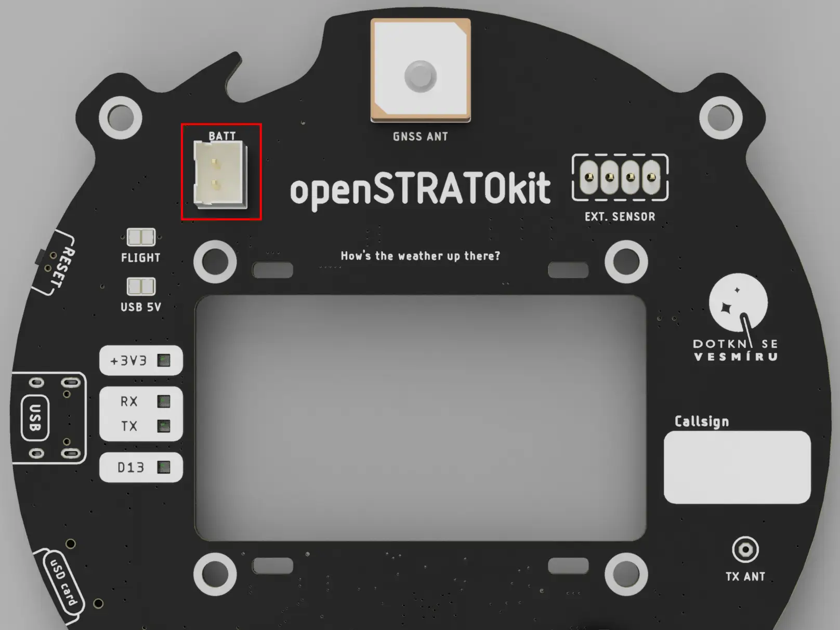The width and height of the screenshot is (840, 630).
Task: Click the GNSS ANT label
Action: (x=420, y=137)
